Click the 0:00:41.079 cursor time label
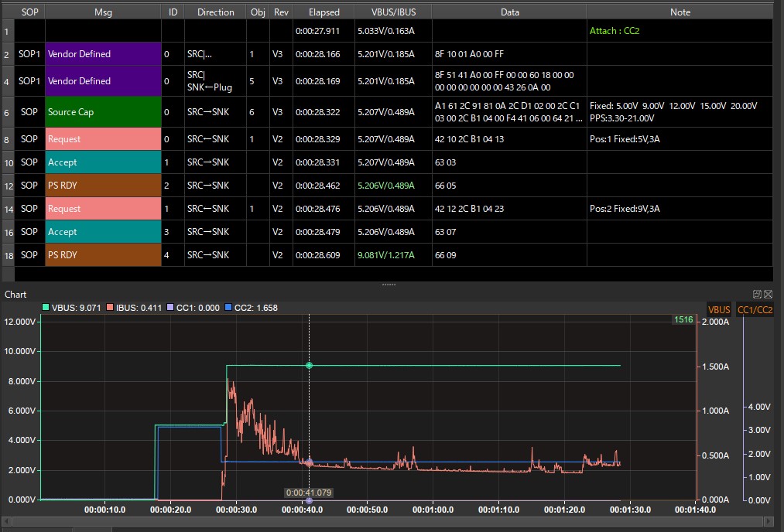 coord(309,493)
